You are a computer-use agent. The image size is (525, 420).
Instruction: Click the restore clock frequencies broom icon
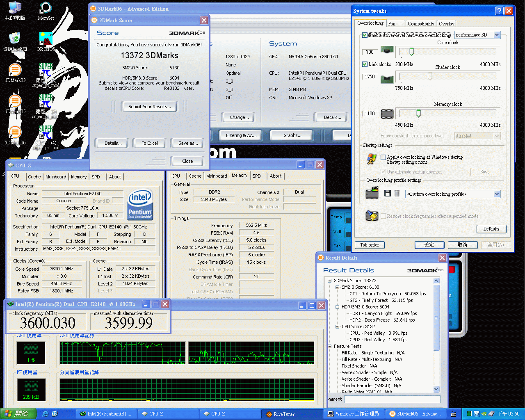point(372,215)
